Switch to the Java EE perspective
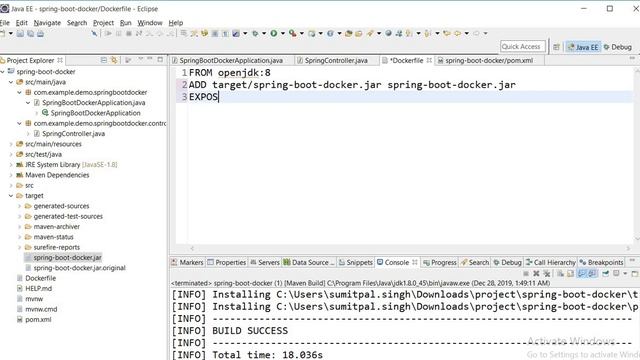This screenshot has width=640, height=360. (583, 47)
